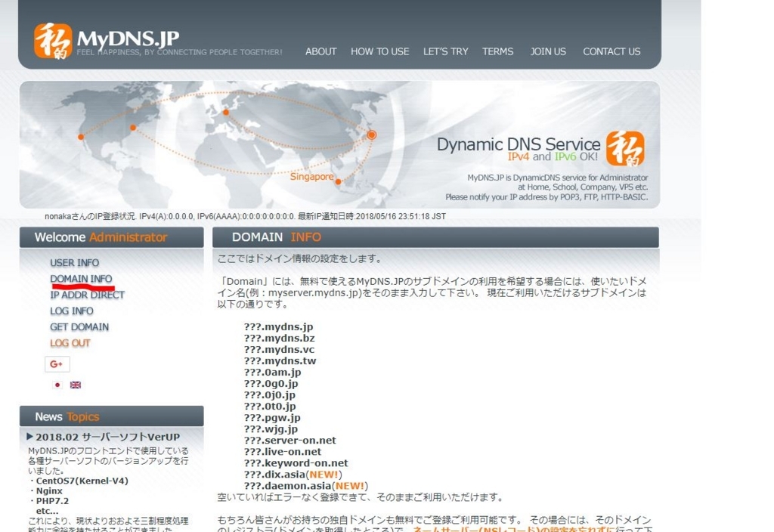The width and height of the screenshot is (774, 532).
Task: Select the ???.pgw.jp domain text
Action: point(272,417)
